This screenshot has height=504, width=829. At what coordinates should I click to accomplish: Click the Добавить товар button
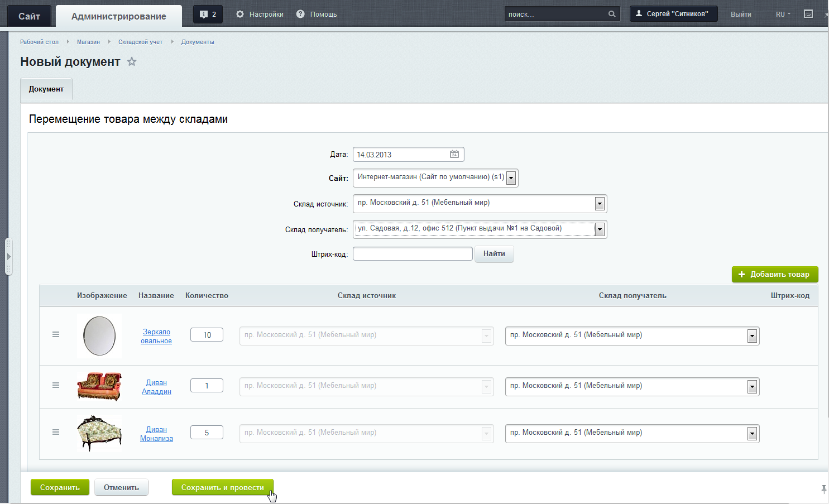point(774,274)
